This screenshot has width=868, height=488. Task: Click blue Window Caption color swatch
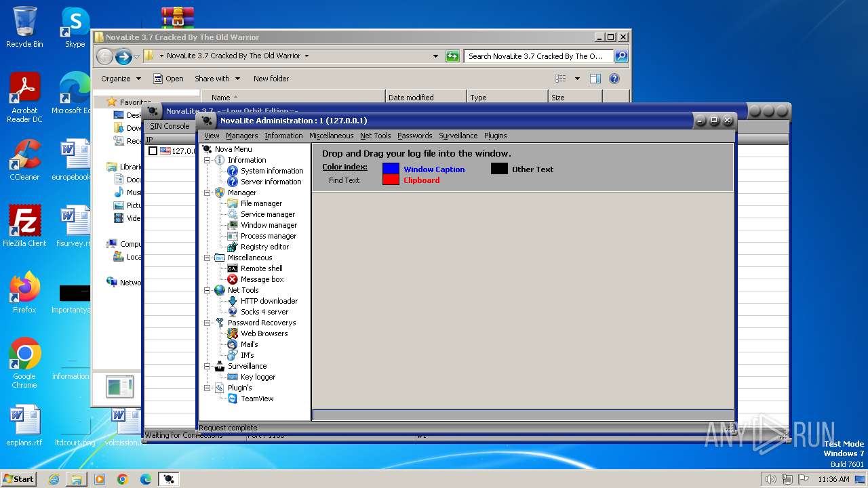point(391,169)
